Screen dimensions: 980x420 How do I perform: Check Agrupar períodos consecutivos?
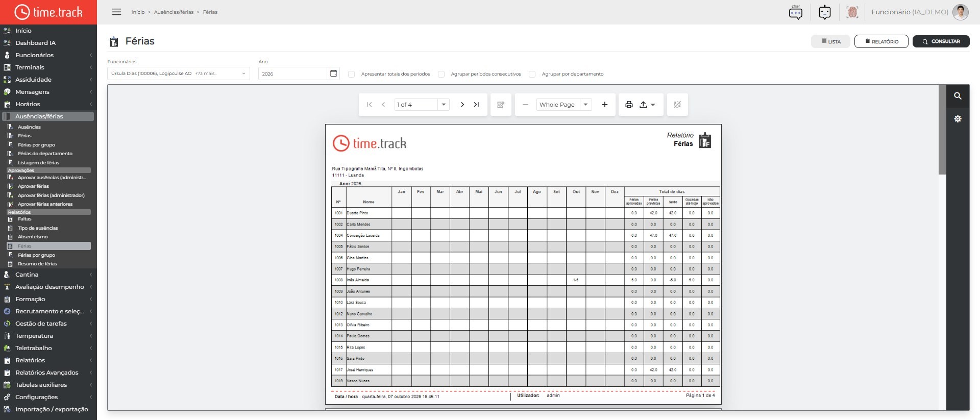pyautogui.click(x=441, y=74)
